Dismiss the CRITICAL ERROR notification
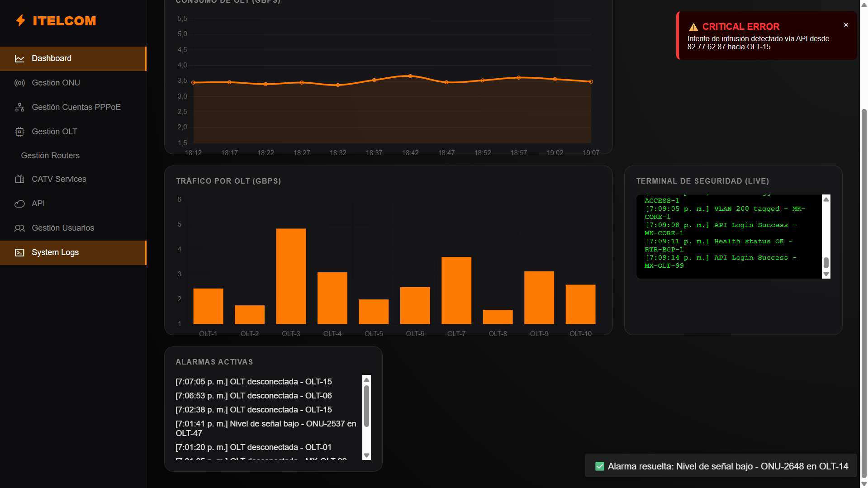Image resolution: width=868 pixels, height=488 pixels. (x=846, y=25)
